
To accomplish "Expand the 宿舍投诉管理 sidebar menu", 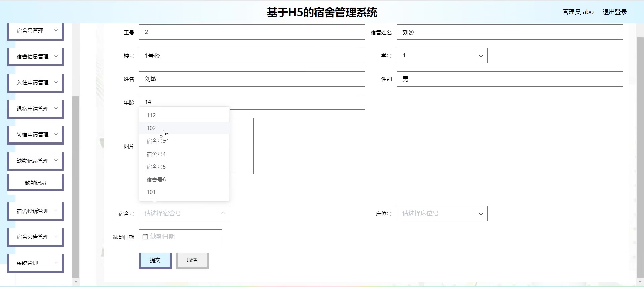I will 36,211.
